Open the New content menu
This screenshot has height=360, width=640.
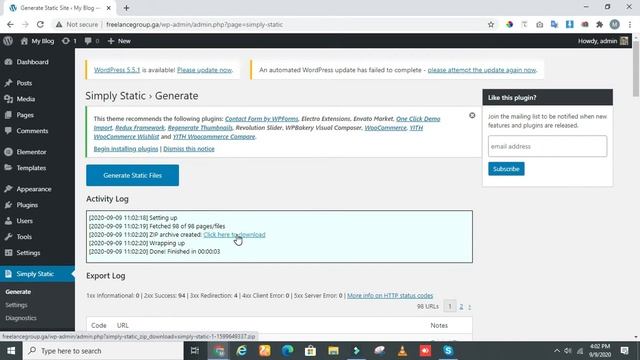(x=119, y=41)
